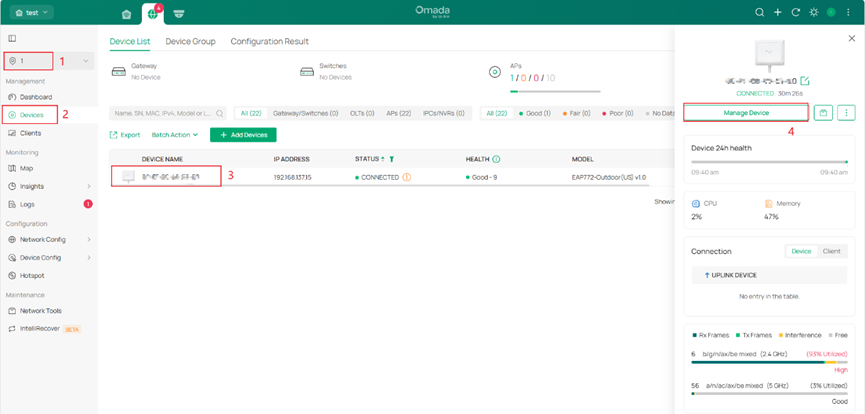Open the camera surveillance icon tab

[x=178, y=14]
